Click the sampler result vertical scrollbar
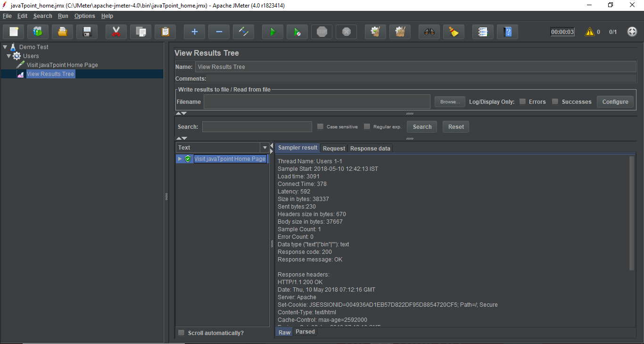 point(632,213)
